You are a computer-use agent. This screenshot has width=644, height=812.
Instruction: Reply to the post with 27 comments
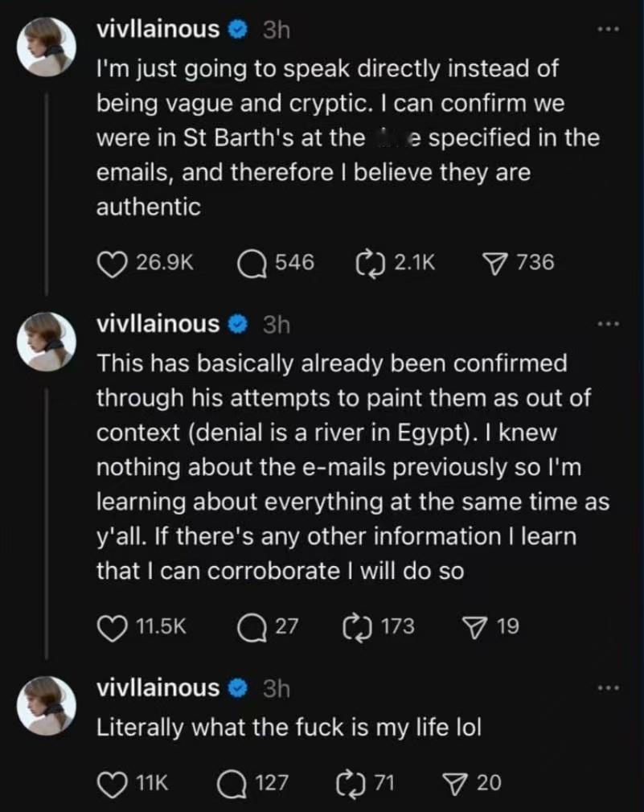252,627
